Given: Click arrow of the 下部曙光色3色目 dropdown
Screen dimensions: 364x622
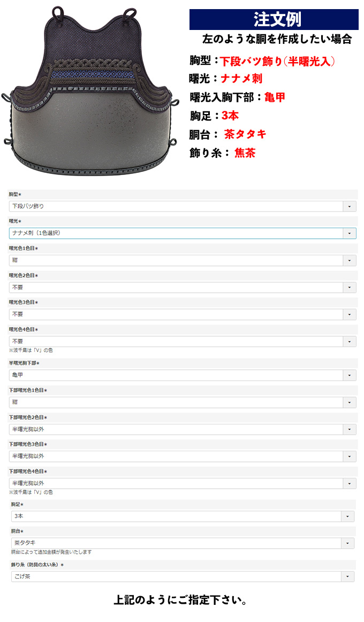Looking at the screenshot, I should [350, 457].
